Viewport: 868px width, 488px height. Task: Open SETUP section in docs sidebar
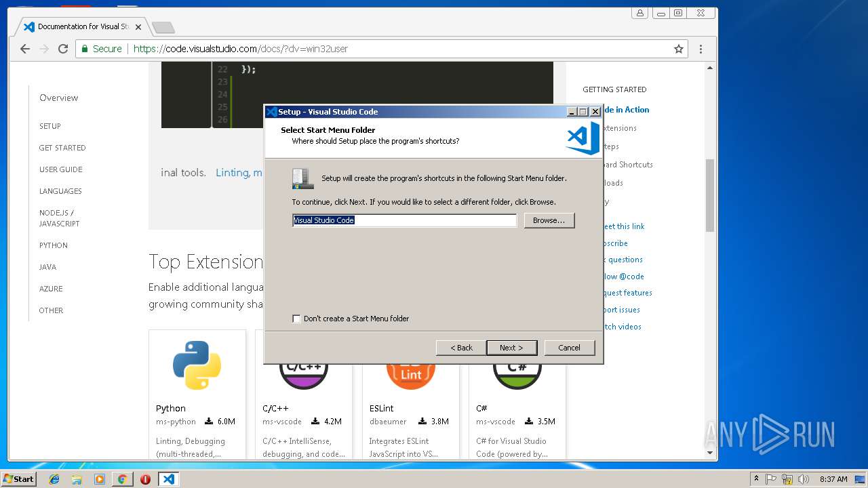pos(50,126)
